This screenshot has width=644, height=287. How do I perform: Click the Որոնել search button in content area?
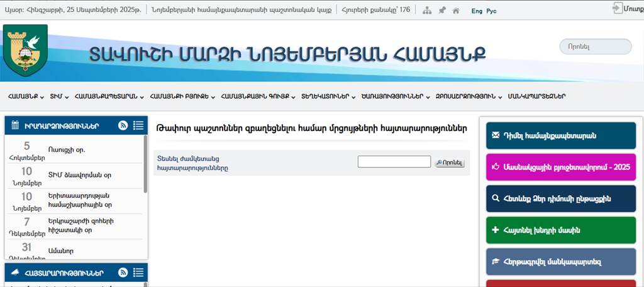[x=450, y=162]
